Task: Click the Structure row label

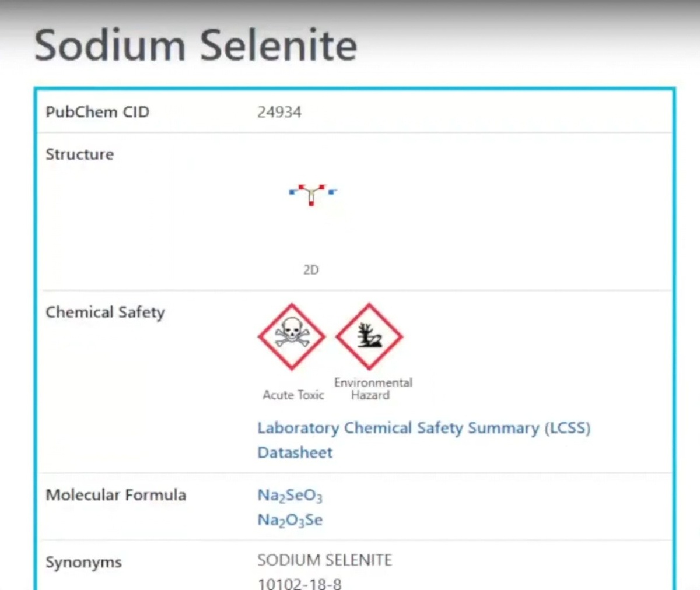Action: (79, 154)
